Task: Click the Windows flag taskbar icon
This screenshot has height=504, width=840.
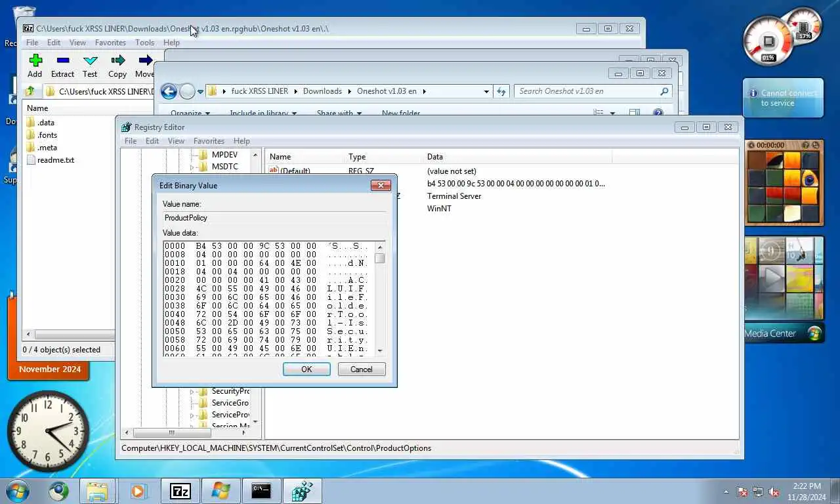Action: (x=220, y=490)
